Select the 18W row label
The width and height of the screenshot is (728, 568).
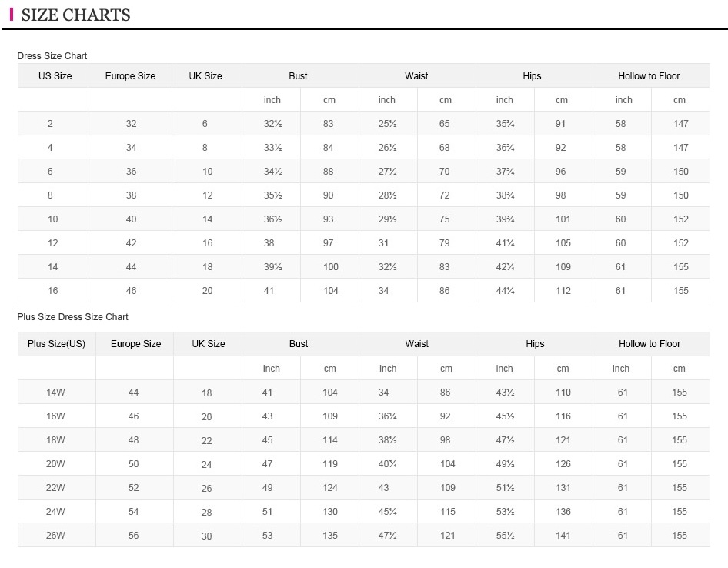pyautogui.click(x=55, y=440)
